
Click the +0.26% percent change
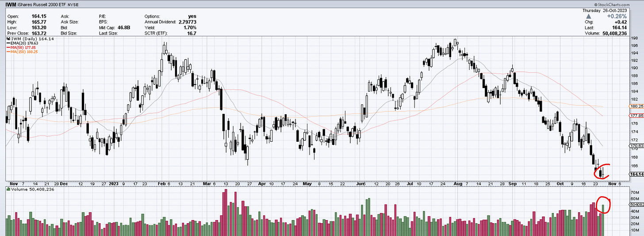(x=617, y=16)
